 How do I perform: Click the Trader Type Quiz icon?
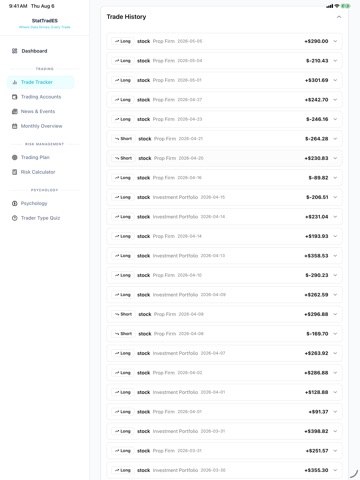[x=14, y=218]
